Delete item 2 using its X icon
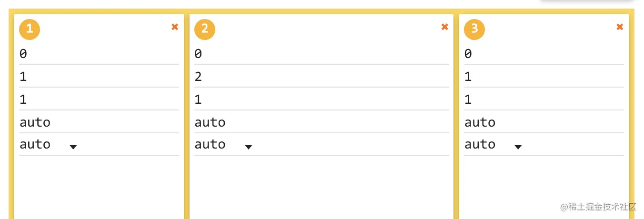Screen dimensions: 644x219 pos(445,27)
